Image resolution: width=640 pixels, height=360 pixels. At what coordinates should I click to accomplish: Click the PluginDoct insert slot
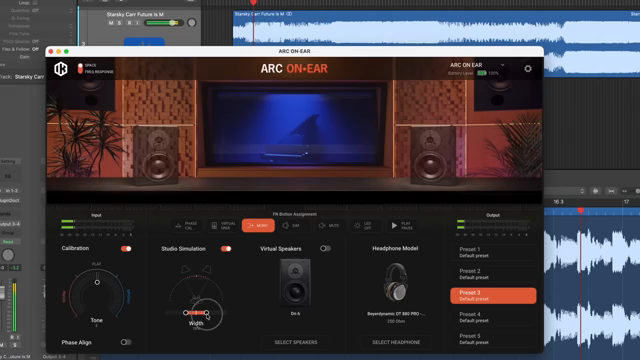coord(10,200)
